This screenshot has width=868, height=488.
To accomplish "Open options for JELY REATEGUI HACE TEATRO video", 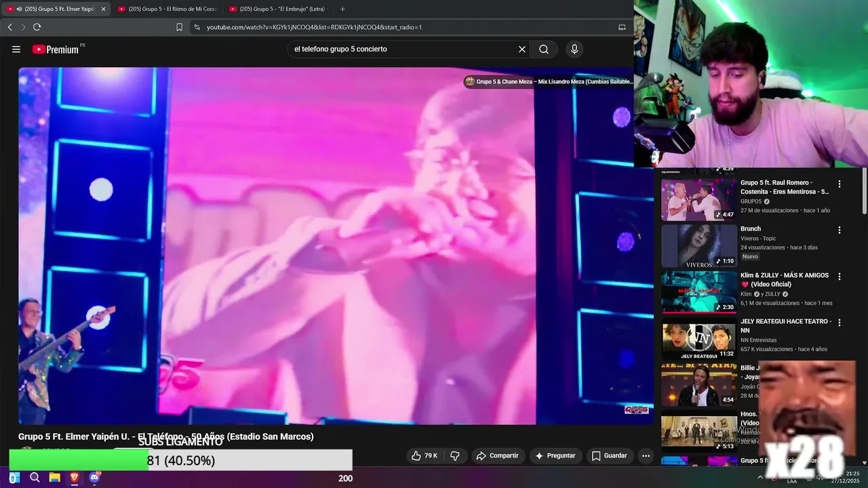I will [840, 323].
